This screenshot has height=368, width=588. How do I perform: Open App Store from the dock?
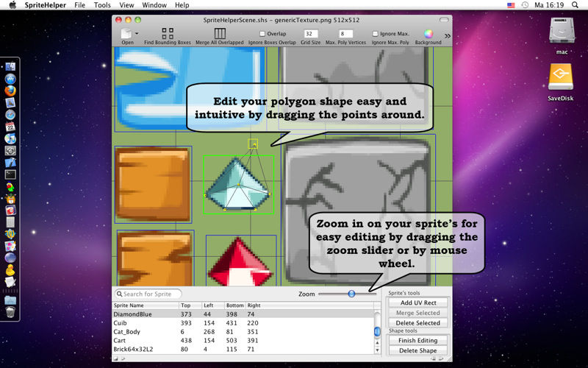pyautogui.click(x=10, y=79)
